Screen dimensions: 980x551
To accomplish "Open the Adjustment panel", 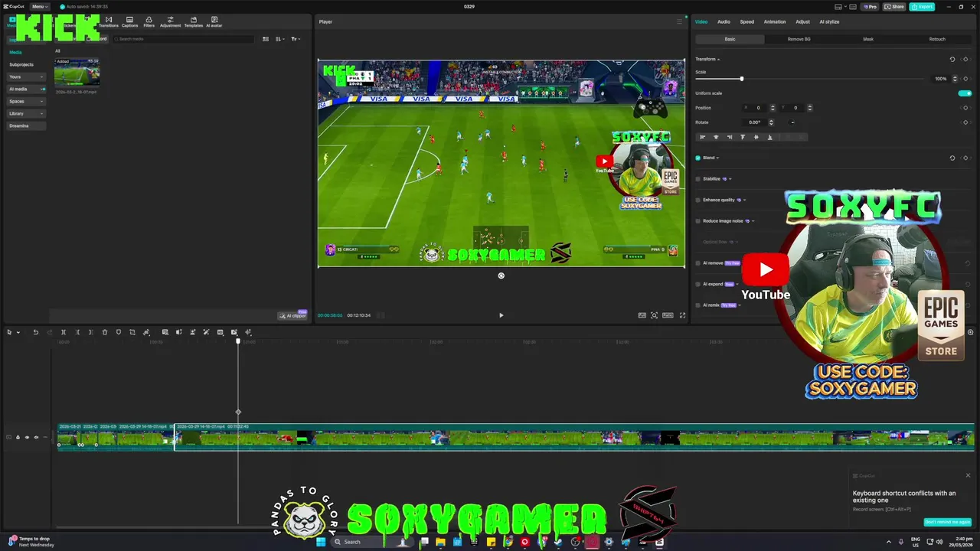I will click(170, 21).
